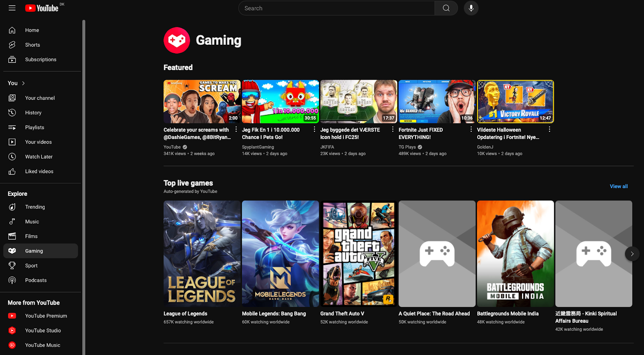This screenshot has width=644, height=355.
Task: Click the Watch Later clock icon
Action: coord(12,157)
